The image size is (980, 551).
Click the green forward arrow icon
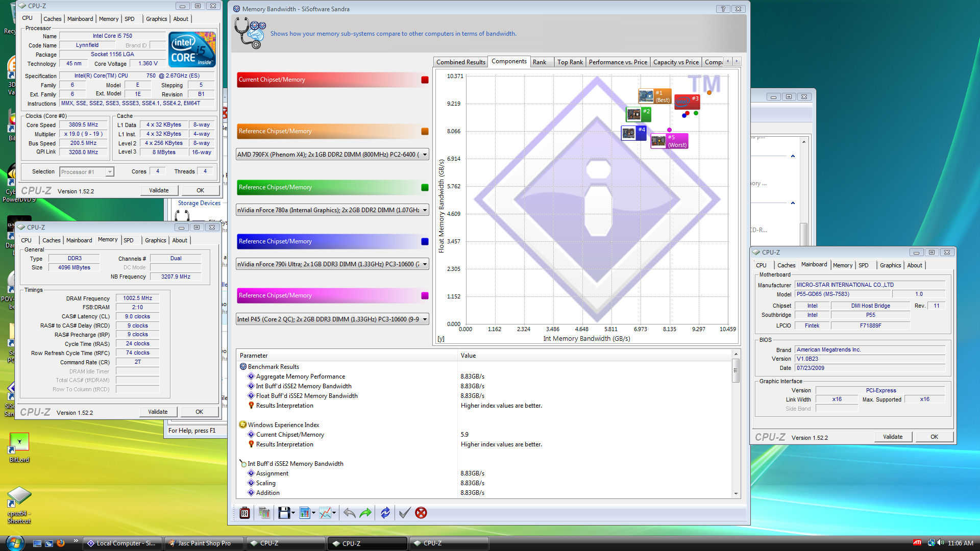pyautogui.click(x=365, y=513)
